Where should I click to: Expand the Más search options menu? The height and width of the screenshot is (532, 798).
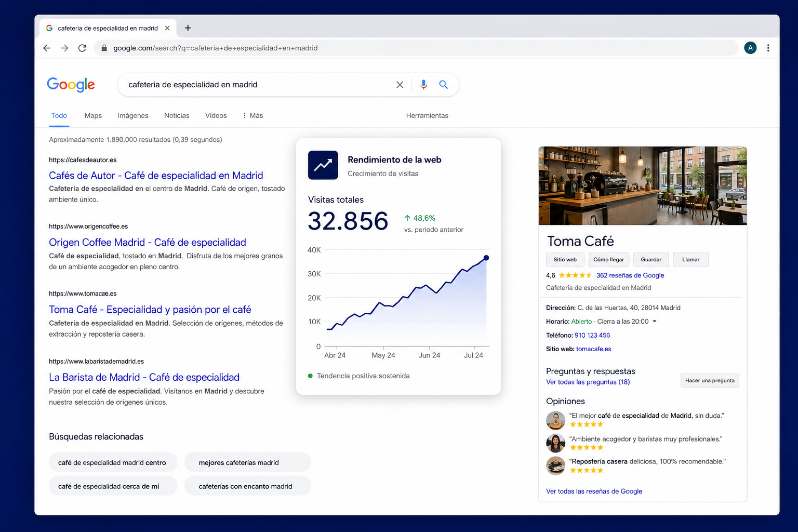(253, 115)
